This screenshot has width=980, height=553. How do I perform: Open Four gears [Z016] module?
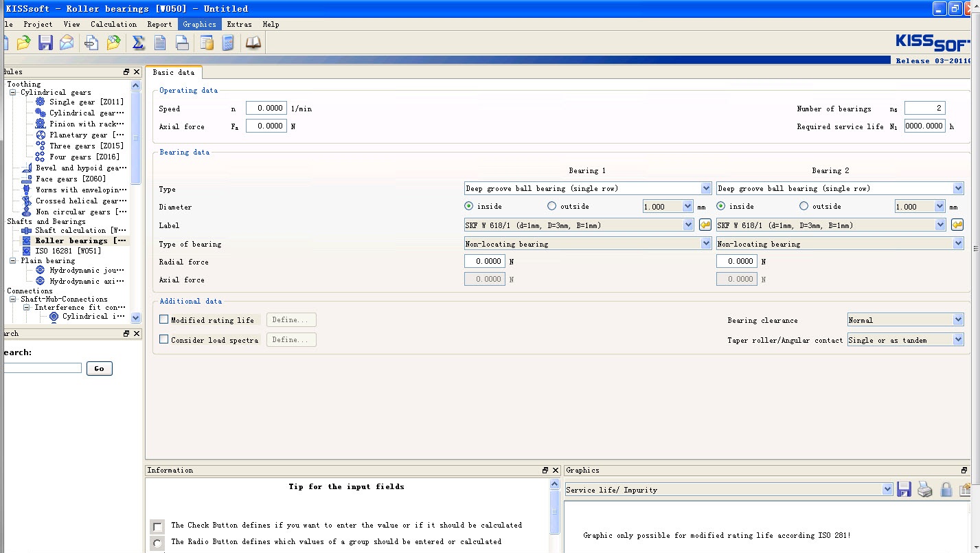pos(84,157)
